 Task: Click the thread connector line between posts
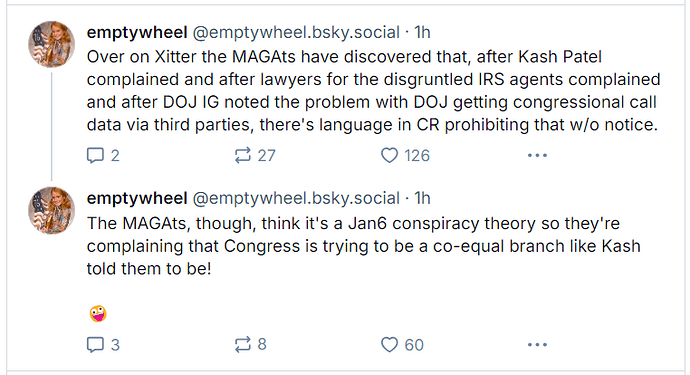coord(51,126)
